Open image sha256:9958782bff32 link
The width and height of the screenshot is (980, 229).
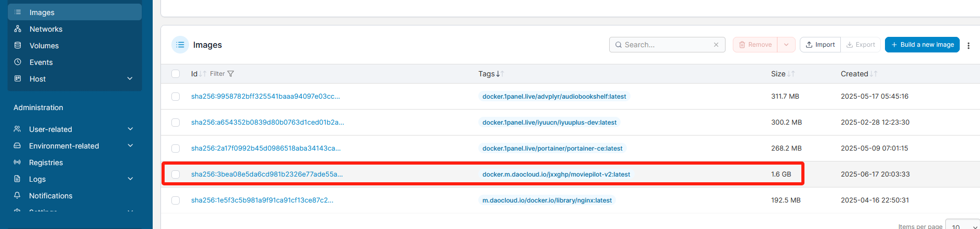click(265, 96)
